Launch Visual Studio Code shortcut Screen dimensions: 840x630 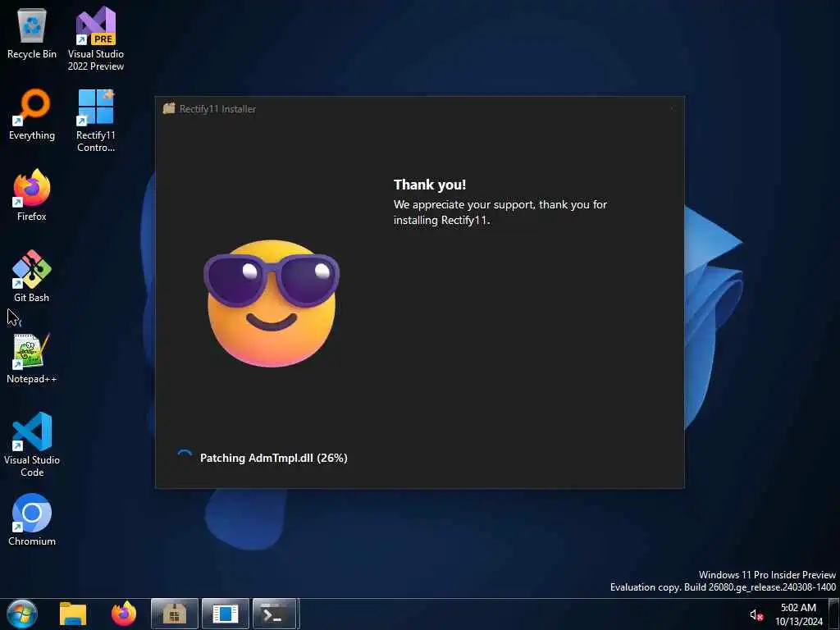click(32, 444)
